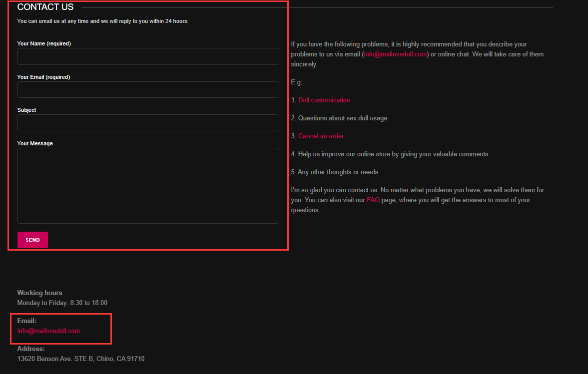This screenshot has height=374, width=588.
Task: Submit the form with SEND button
Action: click(x=32, y=240)
